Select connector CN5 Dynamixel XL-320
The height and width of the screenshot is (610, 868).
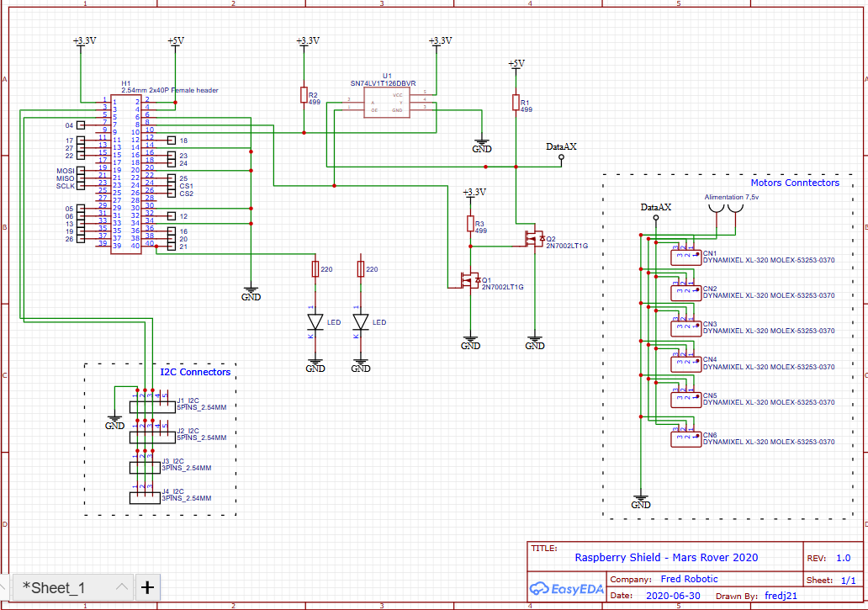tap(685, 400)
